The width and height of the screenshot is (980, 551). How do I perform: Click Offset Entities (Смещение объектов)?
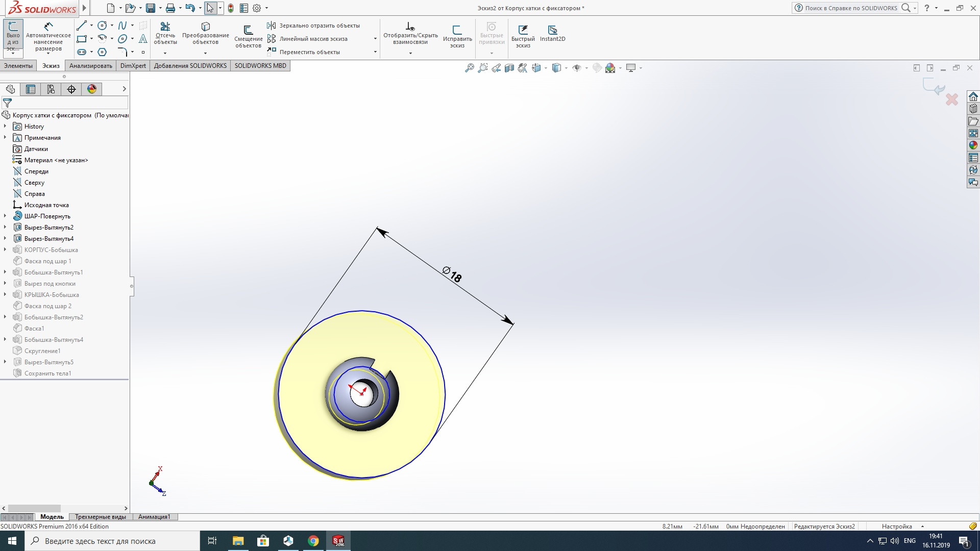point(249,37)
